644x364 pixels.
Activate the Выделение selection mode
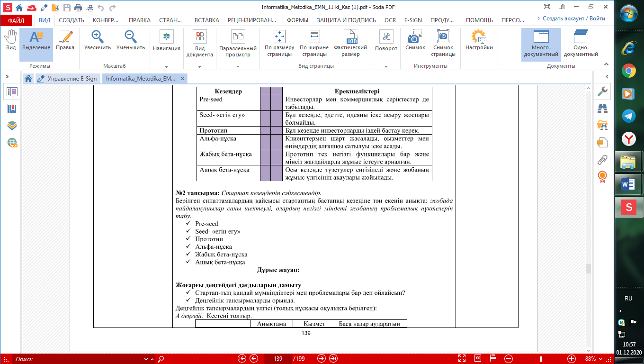point(36,41)
